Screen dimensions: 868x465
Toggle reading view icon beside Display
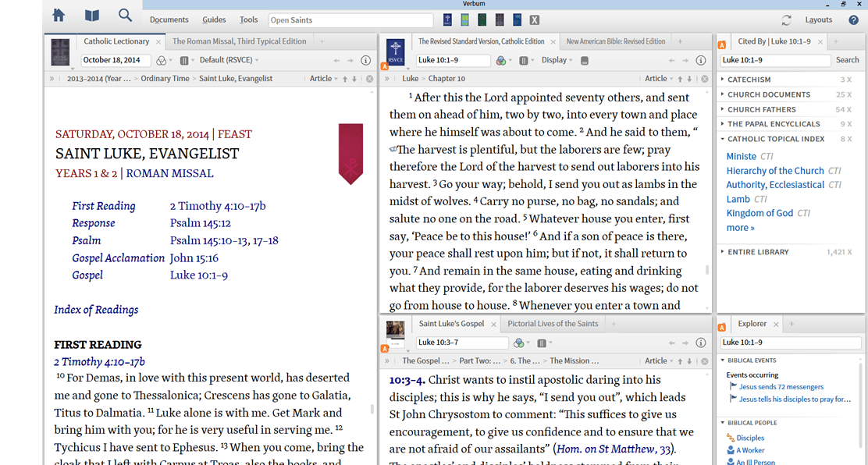coord(584,61)
